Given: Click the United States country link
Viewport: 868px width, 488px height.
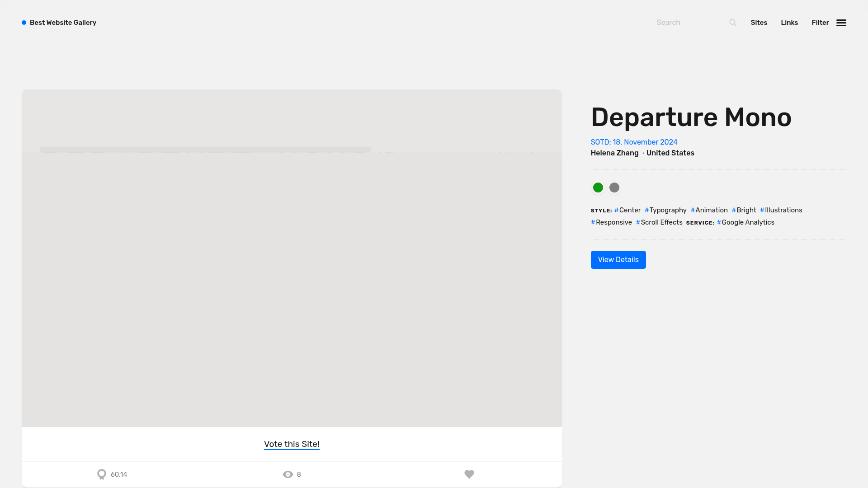Looking at the screenshot, I should click(670, 153).
